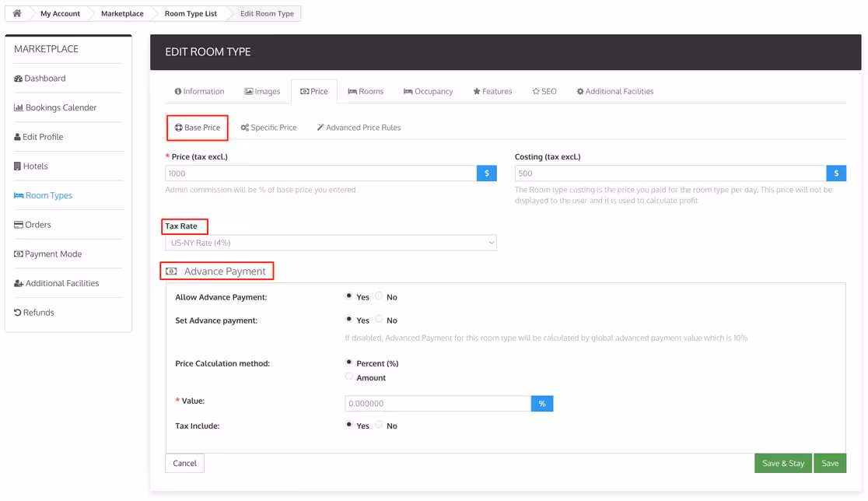868x501 pixels.
Task: Open Edit Profile in sidebar
Action: click(39, 137)
